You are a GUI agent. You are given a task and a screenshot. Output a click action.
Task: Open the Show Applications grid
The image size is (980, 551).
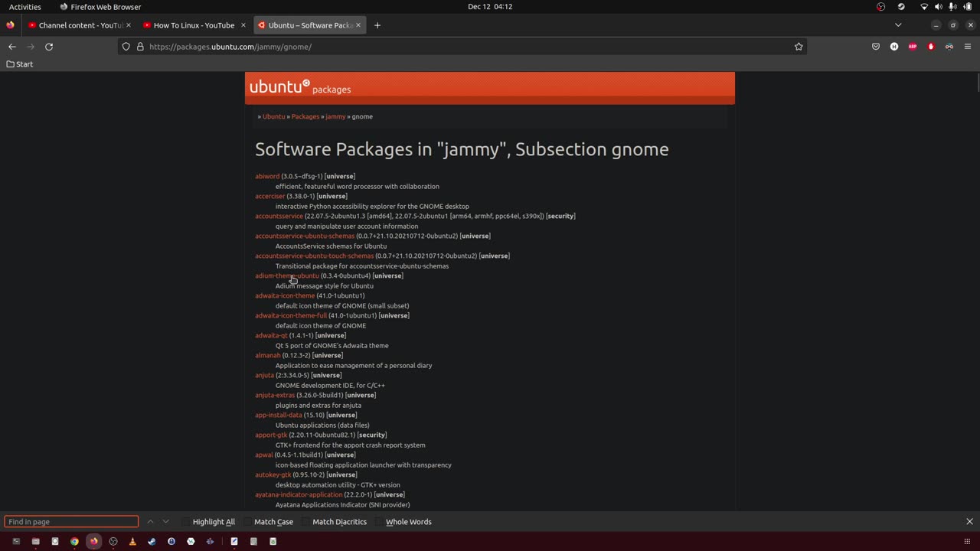pos(968,541)
